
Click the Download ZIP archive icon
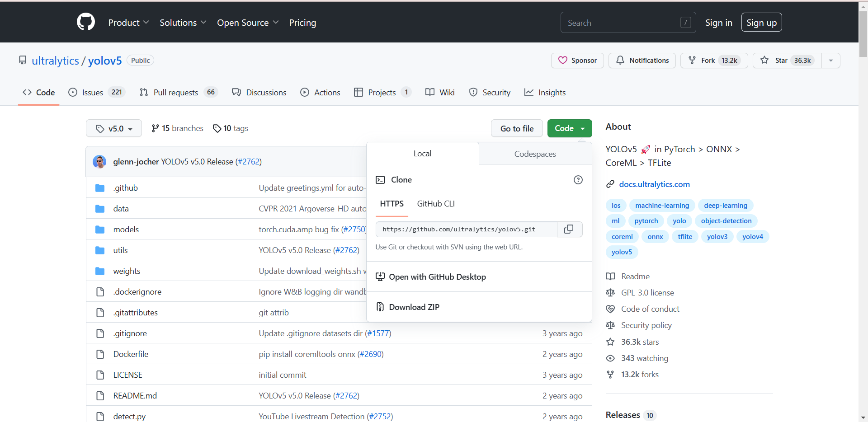(380, 307)
